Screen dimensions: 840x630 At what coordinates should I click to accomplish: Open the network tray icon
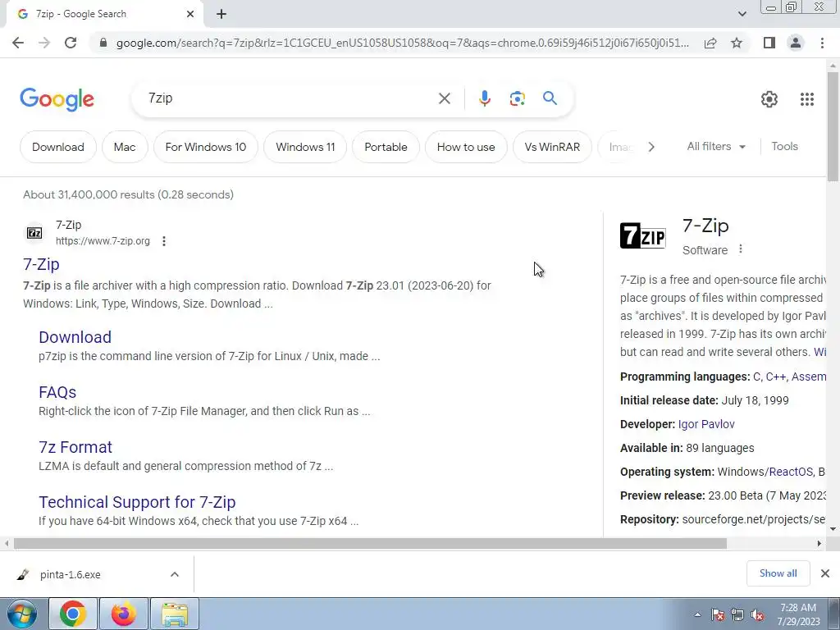coord(737,615)
